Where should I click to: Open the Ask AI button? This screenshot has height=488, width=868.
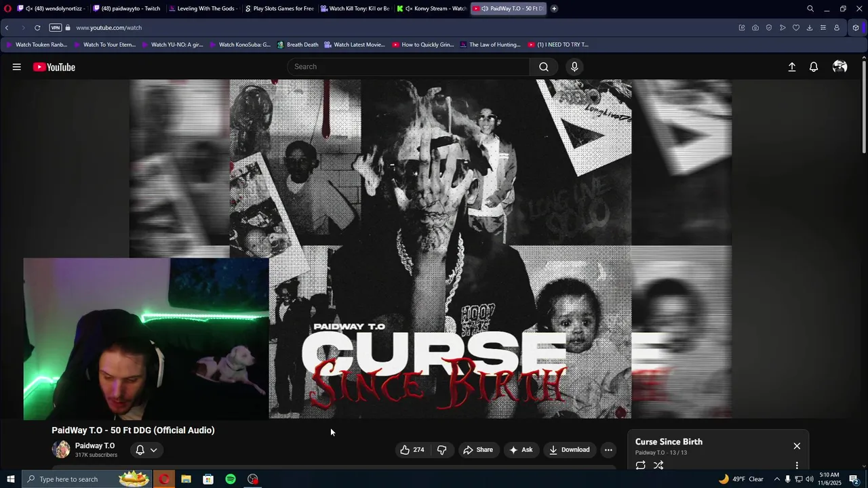[521, 449]
